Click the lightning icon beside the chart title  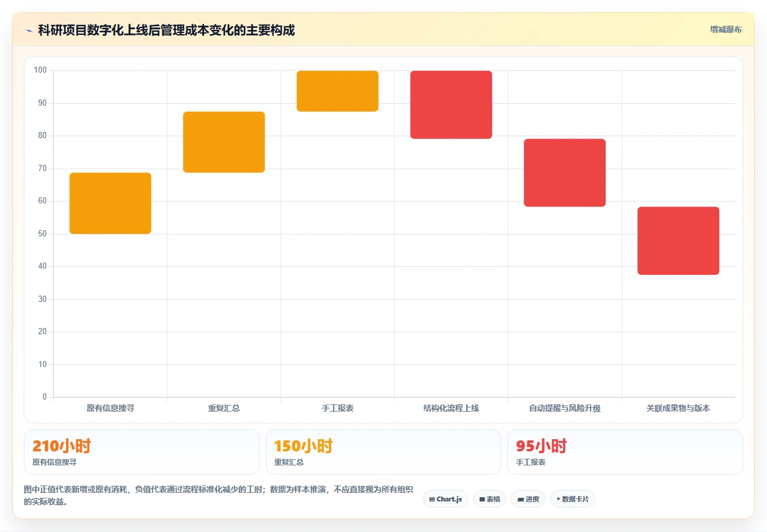pyautogui.click(x=29, y=31)
